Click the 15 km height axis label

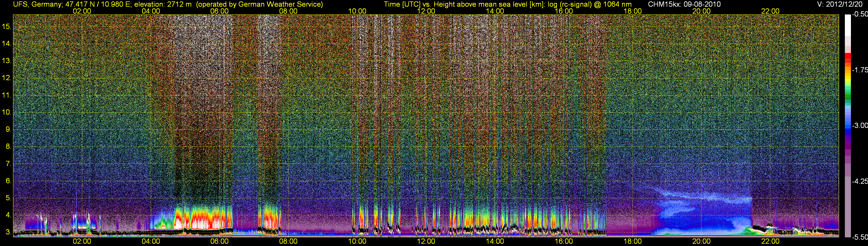[x=6, y=26]
